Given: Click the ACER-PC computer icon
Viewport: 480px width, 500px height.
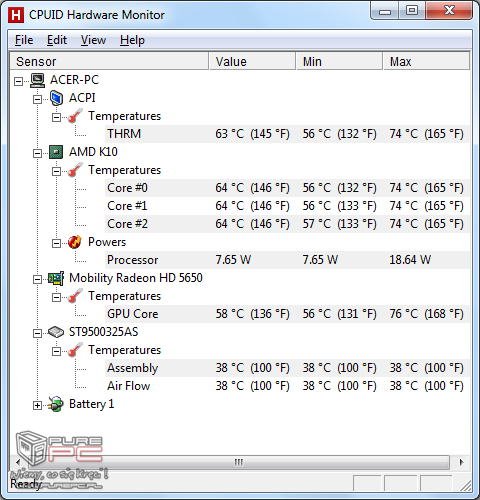Looking at the screenshot, I should [37, 80].
